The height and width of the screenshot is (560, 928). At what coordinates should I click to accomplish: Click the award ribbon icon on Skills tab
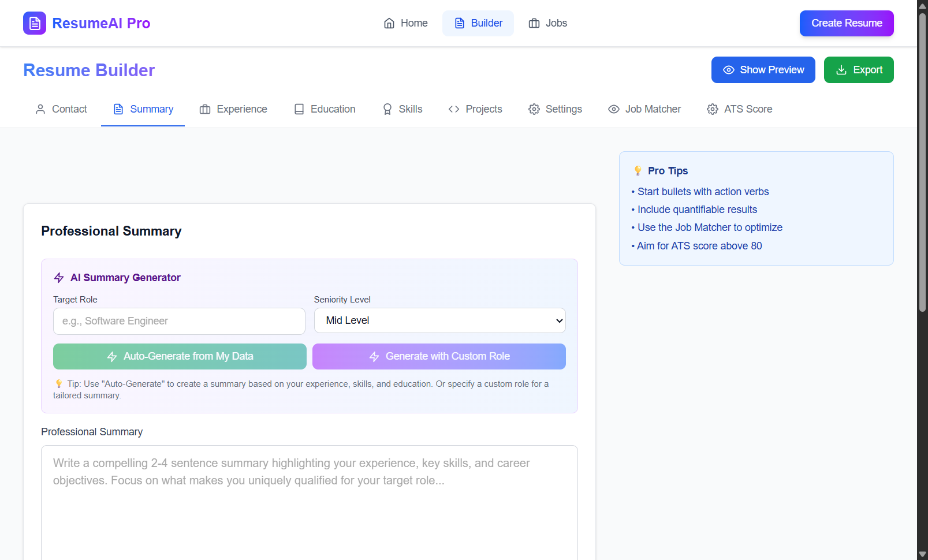[387, 109]
